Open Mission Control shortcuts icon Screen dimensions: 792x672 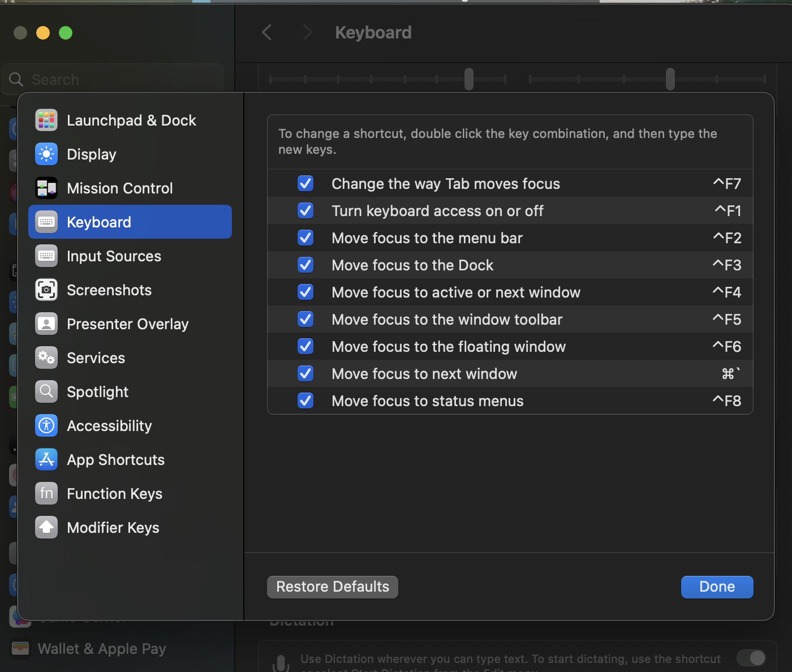(46, 188)
